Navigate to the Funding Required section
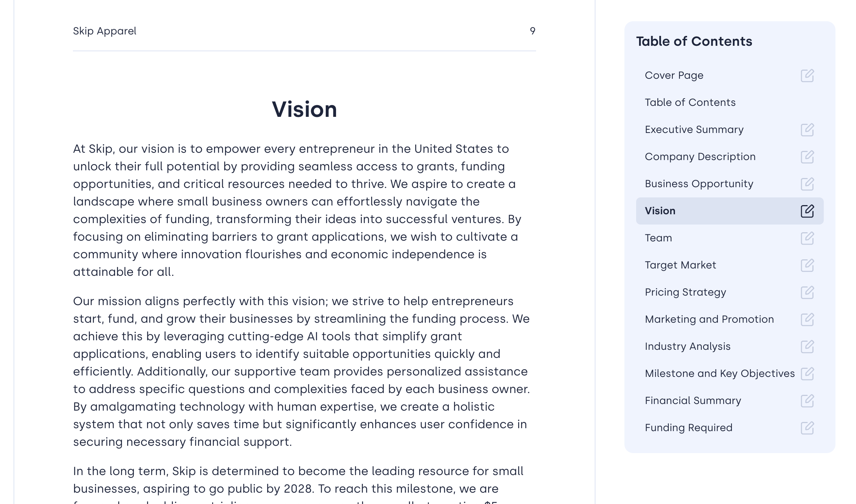Image resolution: width=856 pixels, height=504 pixels. [x=689, y=428]
